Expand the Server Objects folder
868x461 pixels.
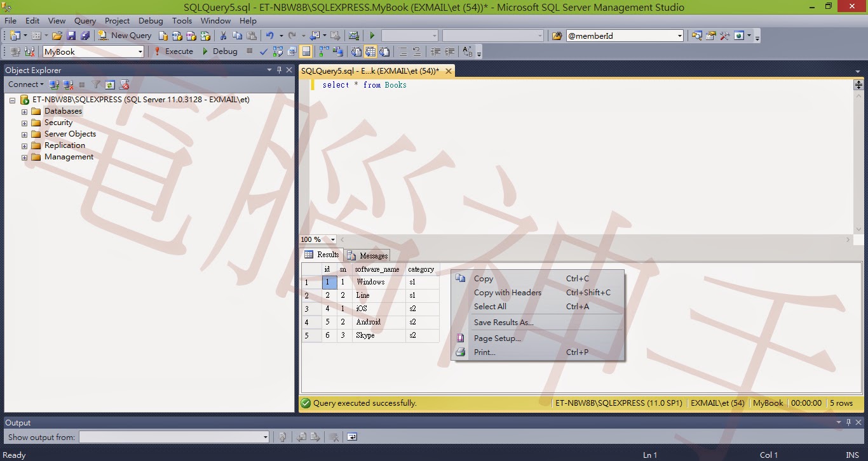tap(25, 135)
